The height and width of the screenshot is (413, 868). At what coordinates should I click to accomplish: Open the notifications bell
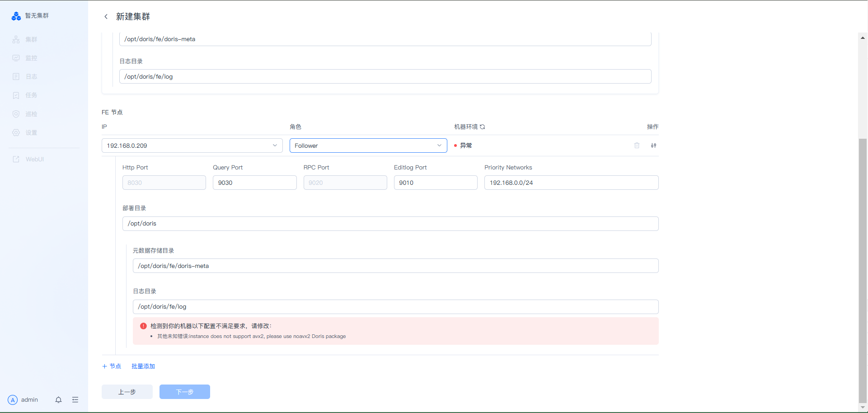(x=58, y=400)
